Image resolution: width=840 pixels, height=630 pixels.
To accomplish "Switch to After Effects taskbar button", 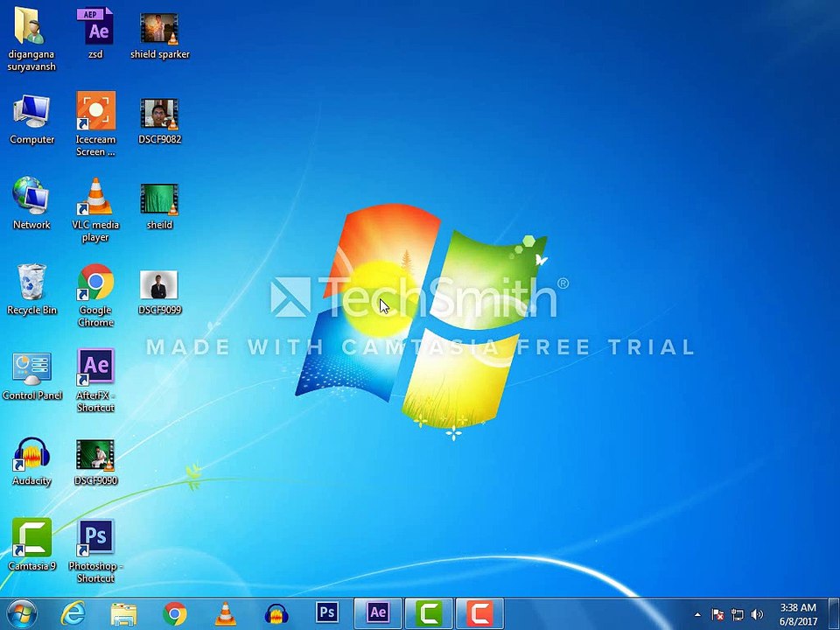I will pyautogui.click(x=378, y=614).
